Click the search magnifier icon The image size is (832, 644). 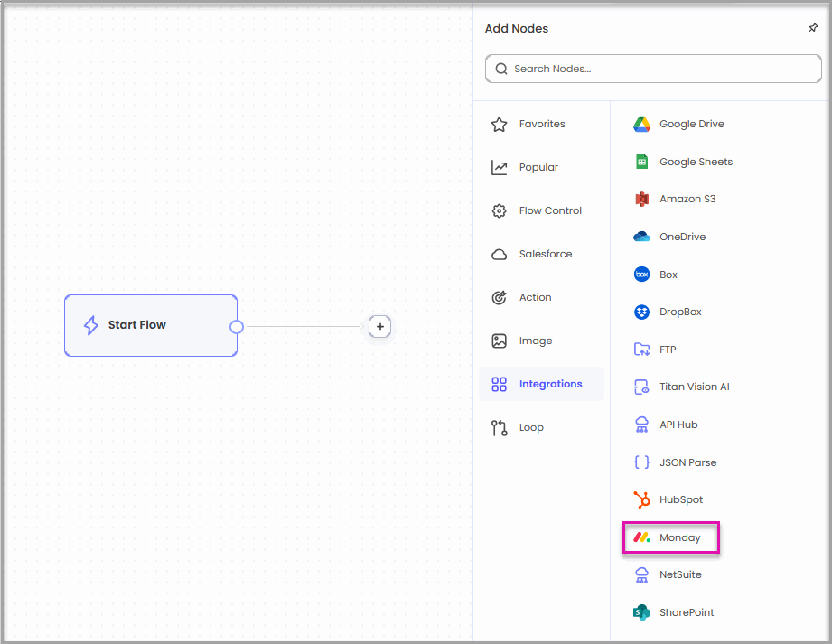(500, 69)
